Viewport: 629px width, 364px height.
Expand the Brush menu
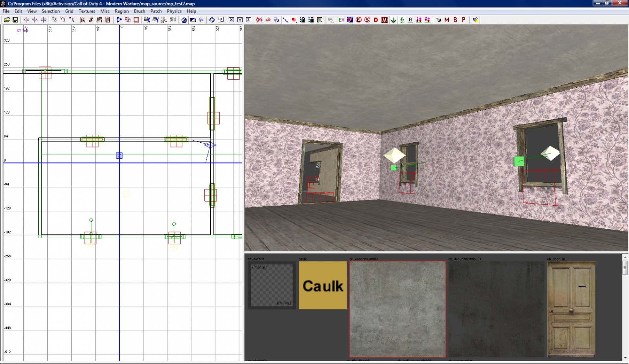point(139,11)
